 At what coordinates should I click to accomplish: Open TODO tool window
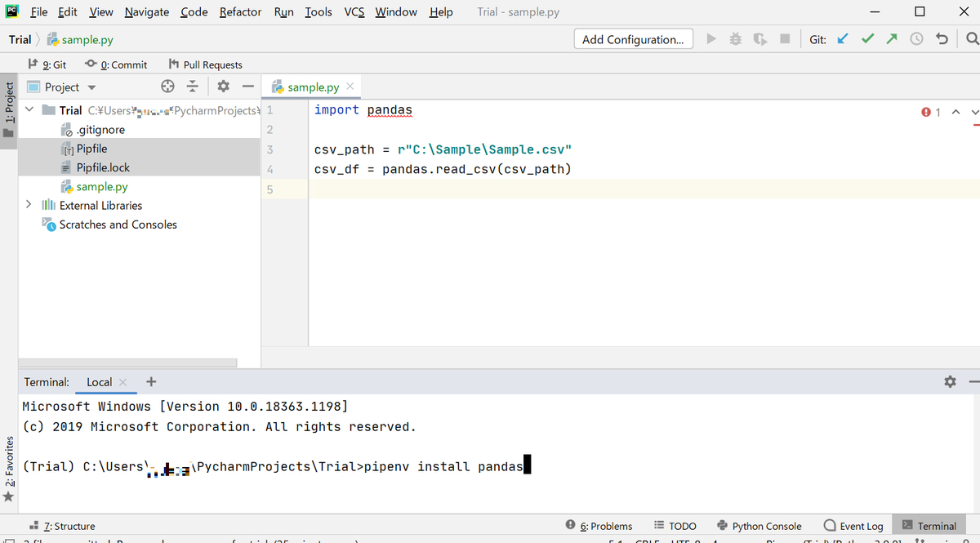tap(675, 526)
